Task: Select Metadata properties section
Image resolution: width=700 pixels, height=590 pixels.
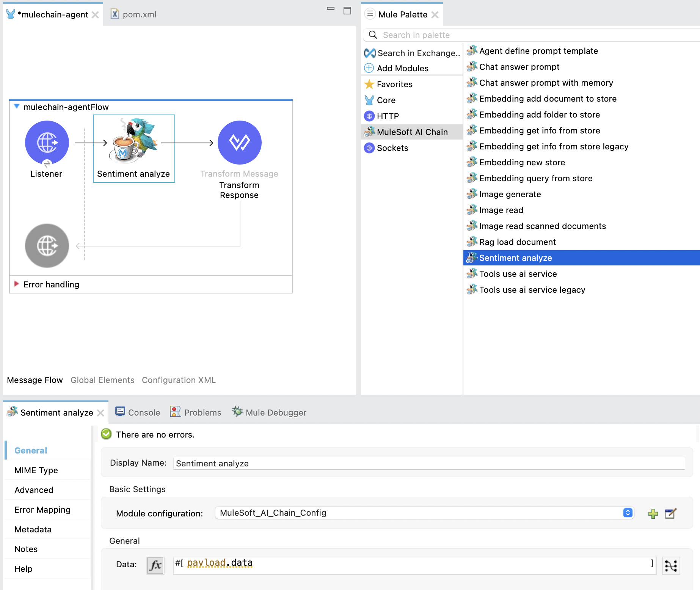Action: pyautogui.click(x=48, y=529)
